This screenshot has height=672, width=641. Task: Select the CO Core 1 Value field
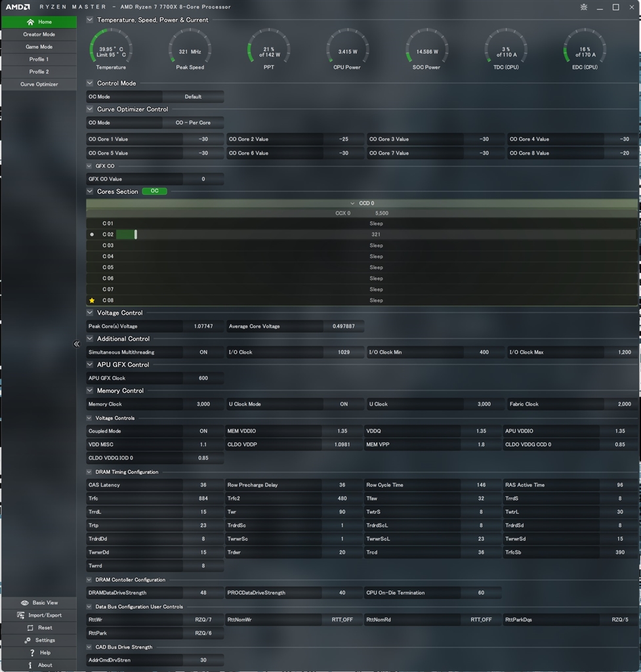(155, 139)
